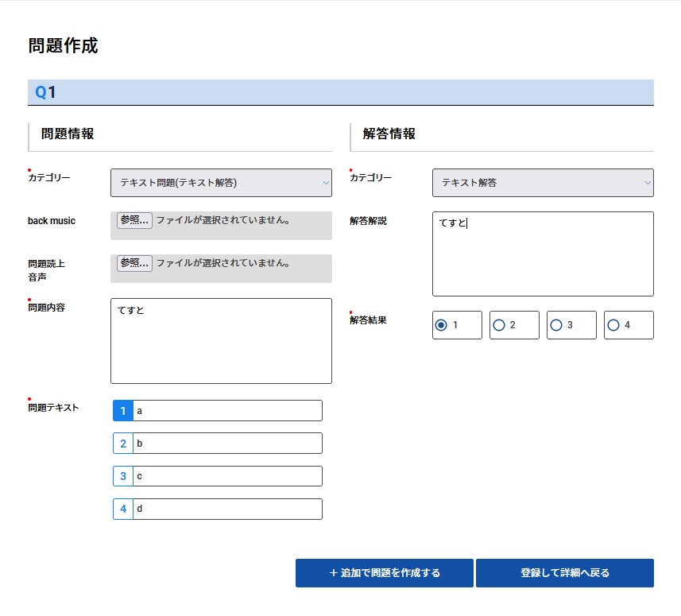The height and width of the screenshot is (616, 681).
Task: Browse for a back music file
Action: click(x=134, y=220)
